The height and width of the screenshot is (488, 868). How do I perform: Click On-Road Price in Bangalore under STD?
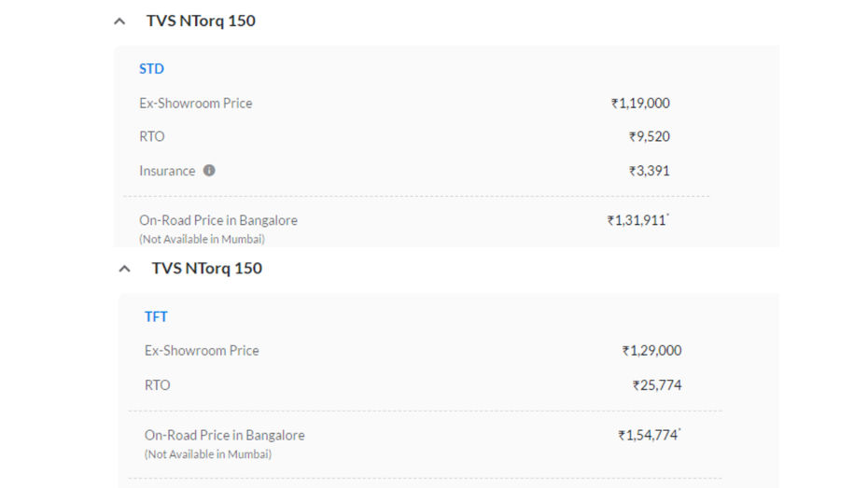click(x=218, y=221)
